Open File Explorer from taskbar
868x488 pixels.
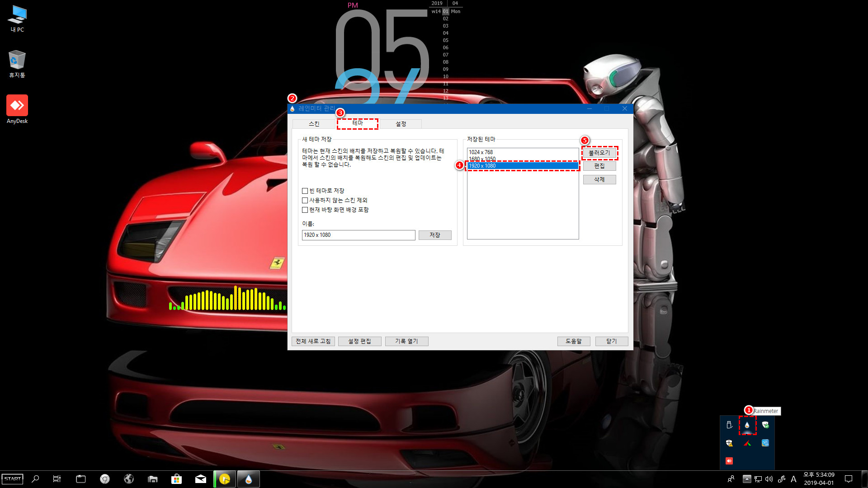coord(153,479)
